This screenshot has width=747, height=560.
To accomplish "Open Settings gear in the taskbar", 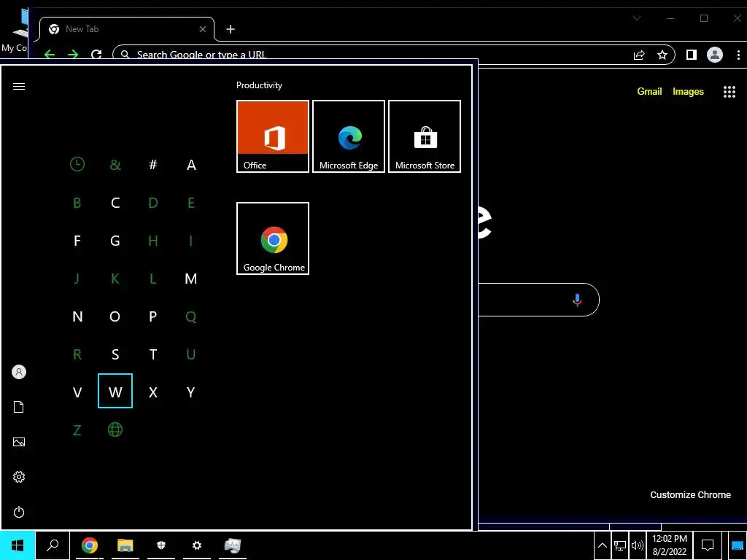I will 197,545.
